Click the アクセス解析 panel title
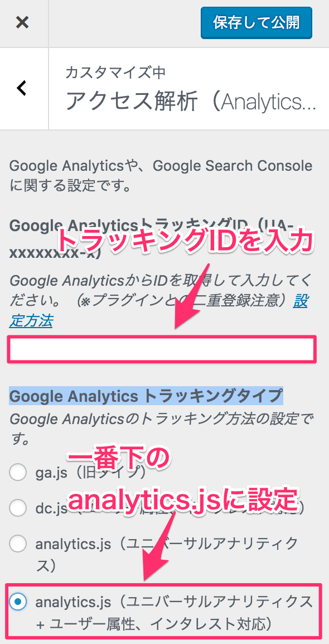Image resolution: width=329 pixels, height=644 pixels. 191,100
